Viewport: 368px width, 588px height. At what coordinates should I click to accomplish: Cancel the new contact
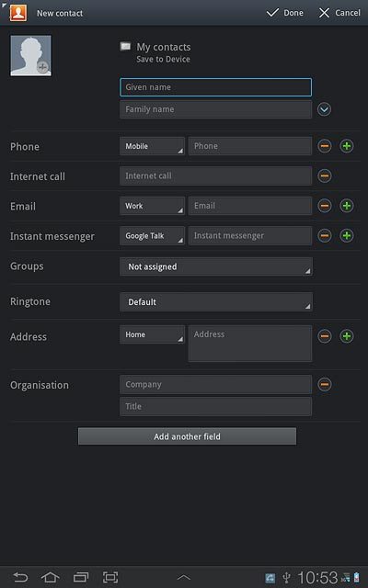pos(339,13)
